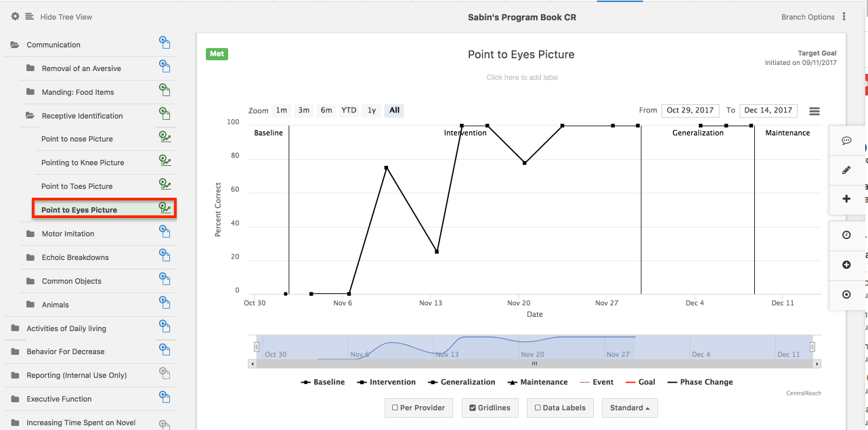Image resolution: width=868 pixels, height=430 pixels.
Task: Collapse Receptive Identification folder
Action: (30, 116)
